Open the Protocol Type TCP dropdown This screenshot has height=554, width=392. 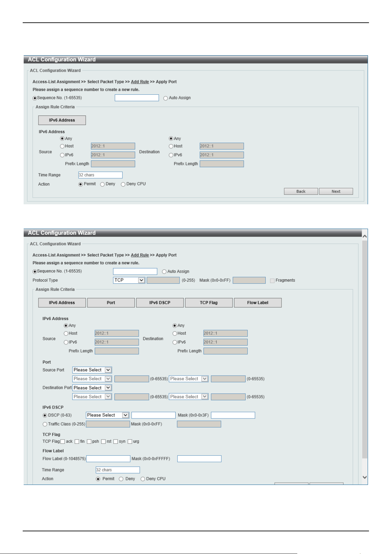[129, 280]
